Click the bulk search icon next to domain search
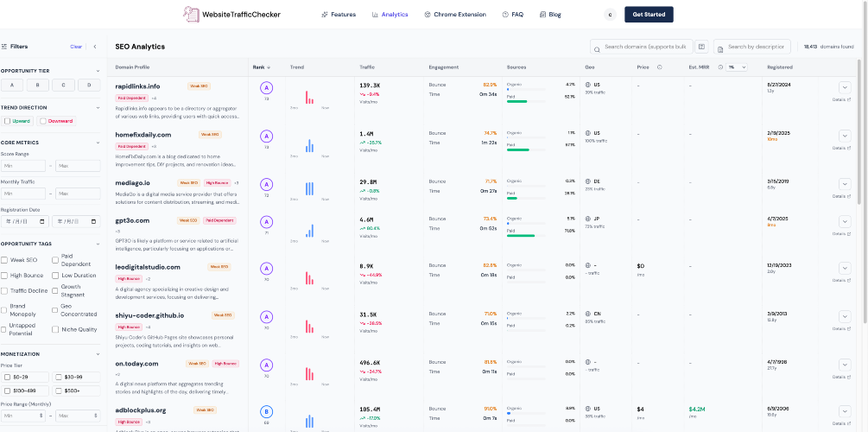868x432 pixels. (702, 47)
